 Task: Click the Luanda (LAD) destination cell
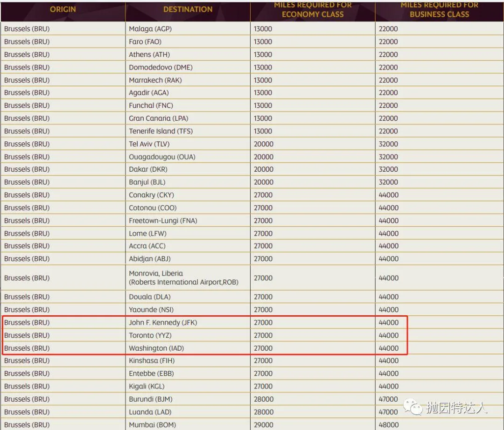click(x=150, y=412)
